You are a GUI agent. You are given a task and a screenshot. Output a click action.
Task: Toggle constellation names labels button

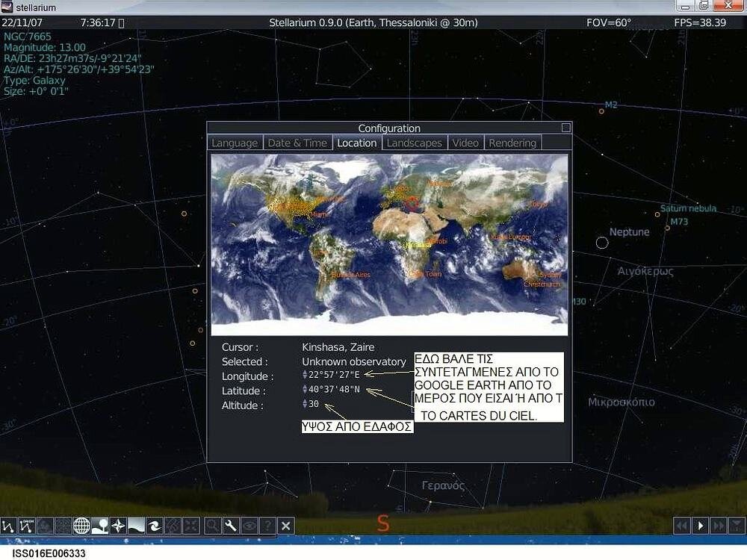coord(27,526)
